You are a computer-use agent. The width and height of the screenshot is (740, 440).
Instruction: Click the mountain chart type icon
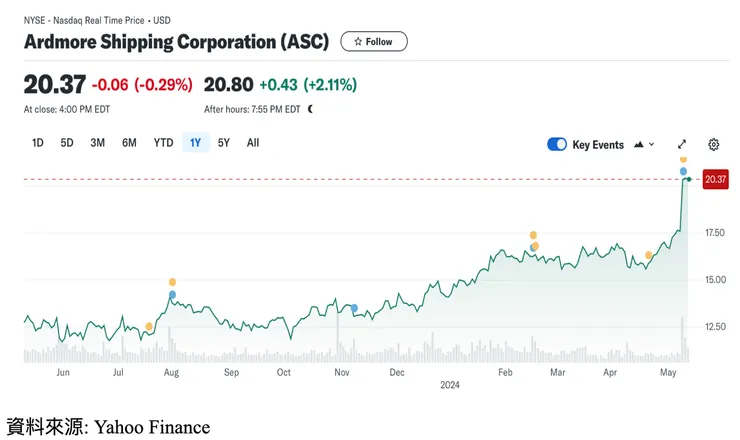tap(637, 144)
